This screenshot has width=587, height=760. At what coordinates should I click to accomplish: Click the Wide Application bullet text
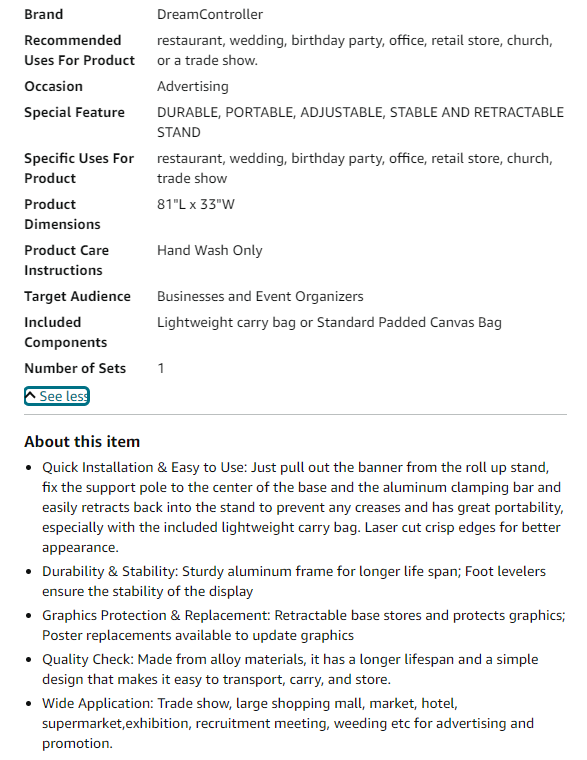[x=288, y=723]
